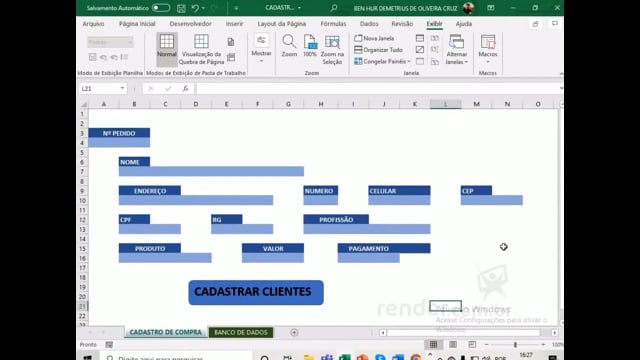This screenshot has width=640, height=360.
Task: Select column header H
Action: 321,104
